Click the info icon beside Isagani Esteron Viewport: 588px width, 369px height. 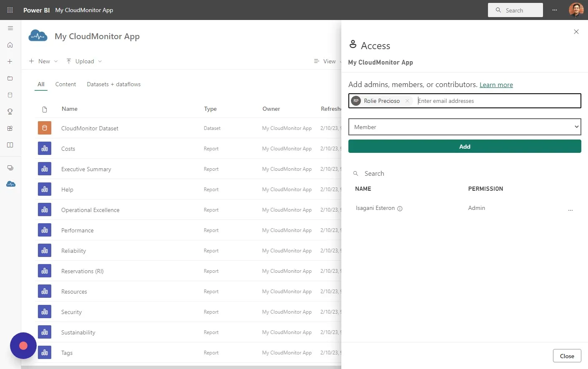click(400, 209)
